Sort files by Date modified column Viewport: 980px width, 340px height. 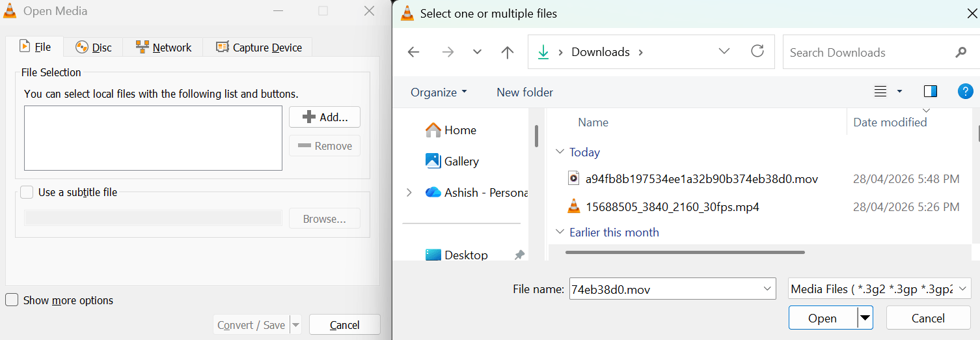(x=890, y=122)
